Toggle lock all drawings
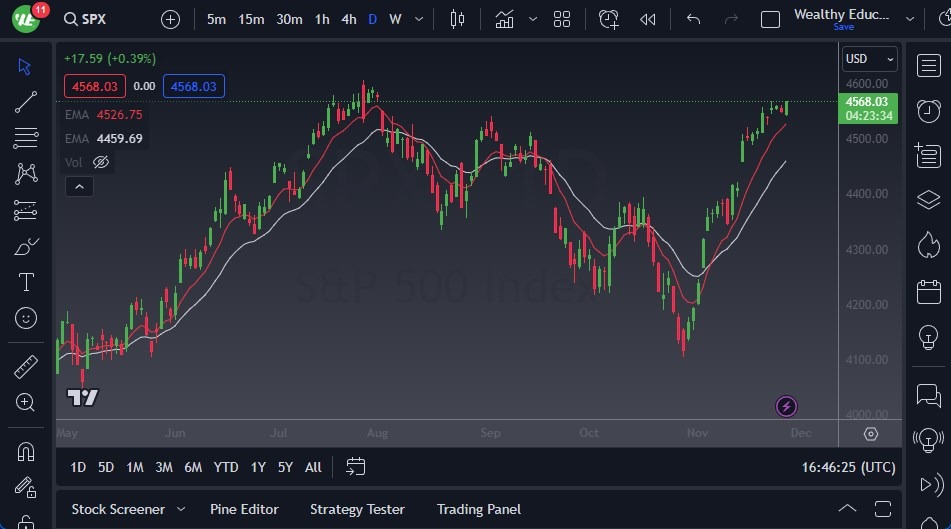The width and height of the screenshot is (951, 529). [x=25, y=522]
